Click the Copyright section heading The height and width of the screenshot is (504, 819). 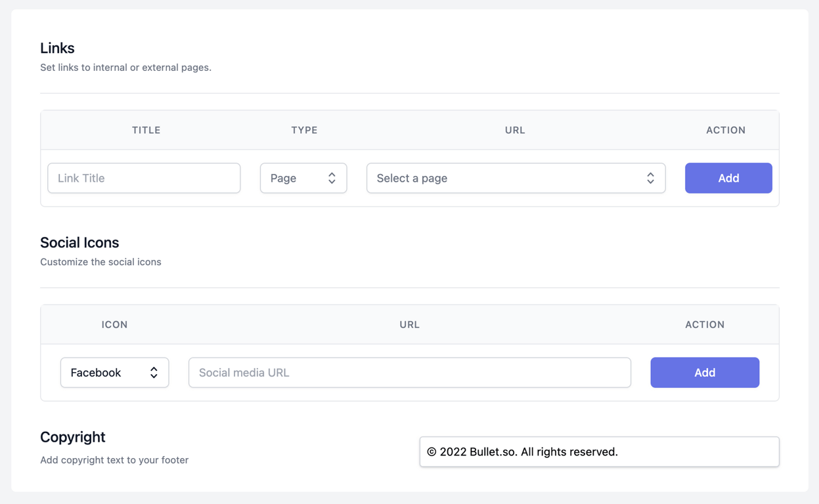(x=72, y=436)
